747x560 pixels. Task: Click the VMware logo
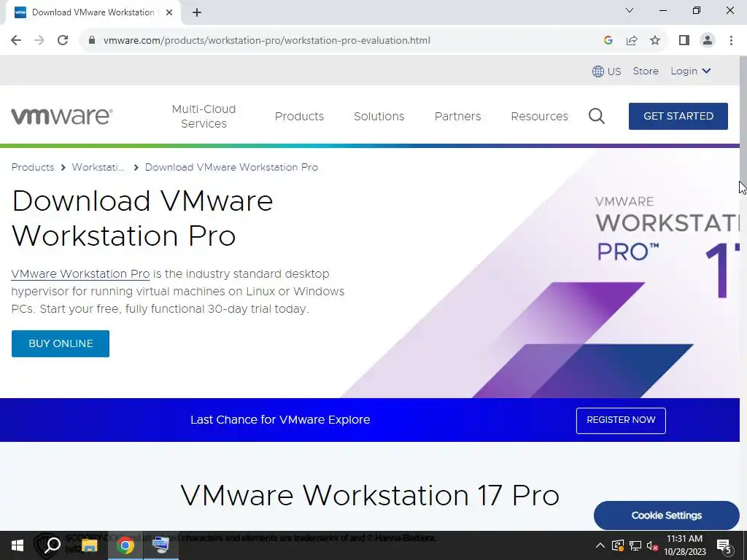[x=62, y=116]
